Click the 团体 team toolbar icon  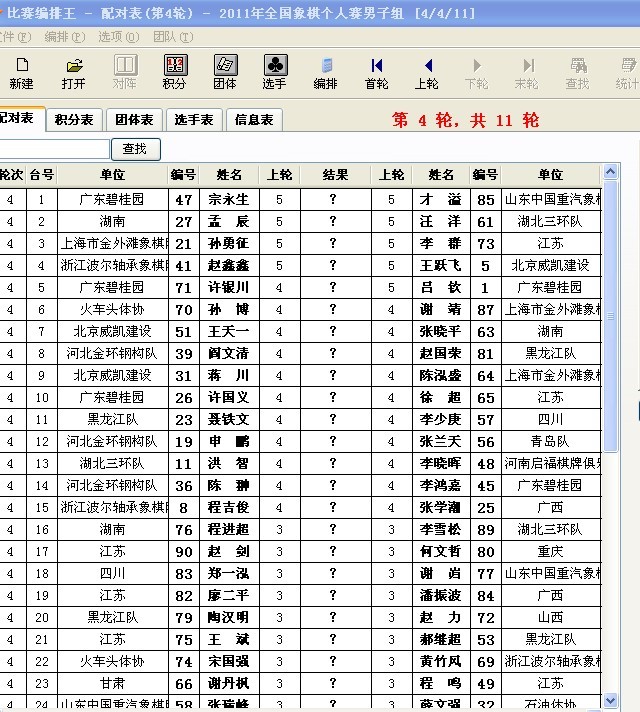click(x=225, y=73)
